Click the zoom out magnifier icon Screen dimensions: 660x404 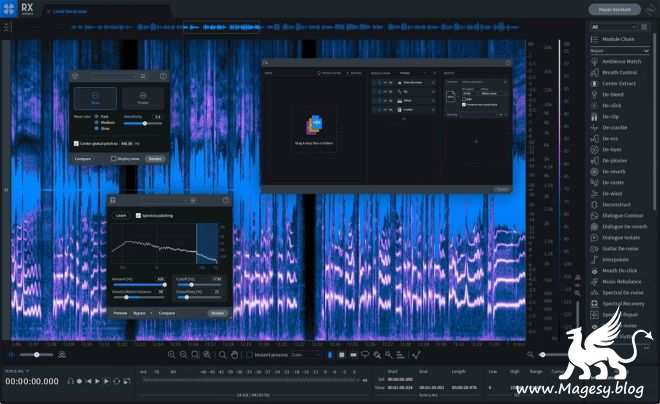coord(183,355)
